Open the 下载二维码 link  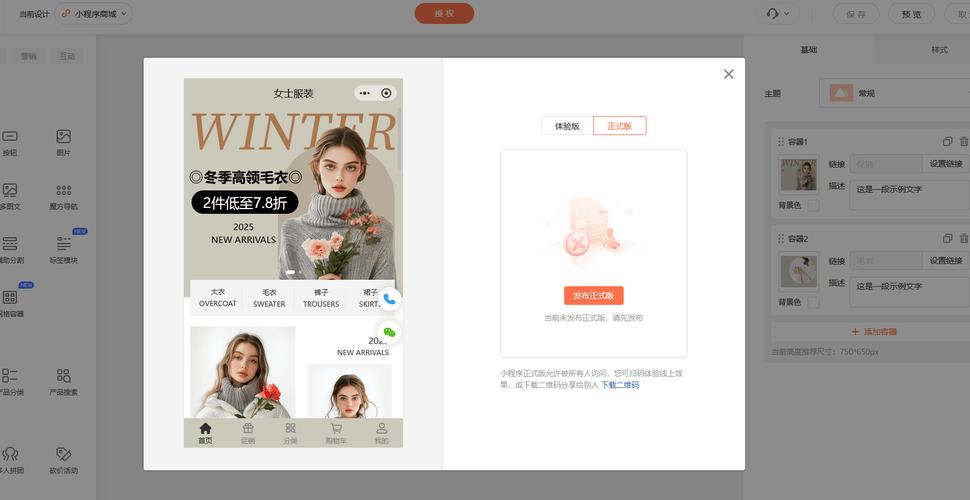[620, 385]
